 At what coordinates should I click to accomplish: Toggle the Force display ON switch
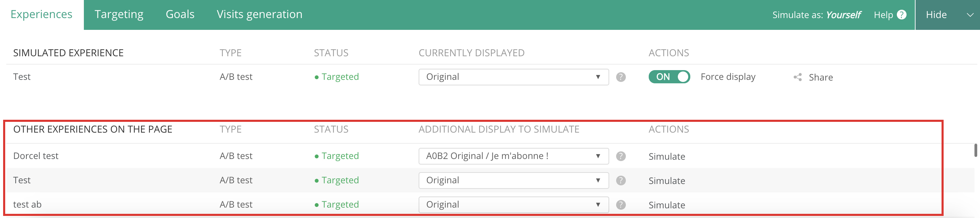click(x=669, y=77)
